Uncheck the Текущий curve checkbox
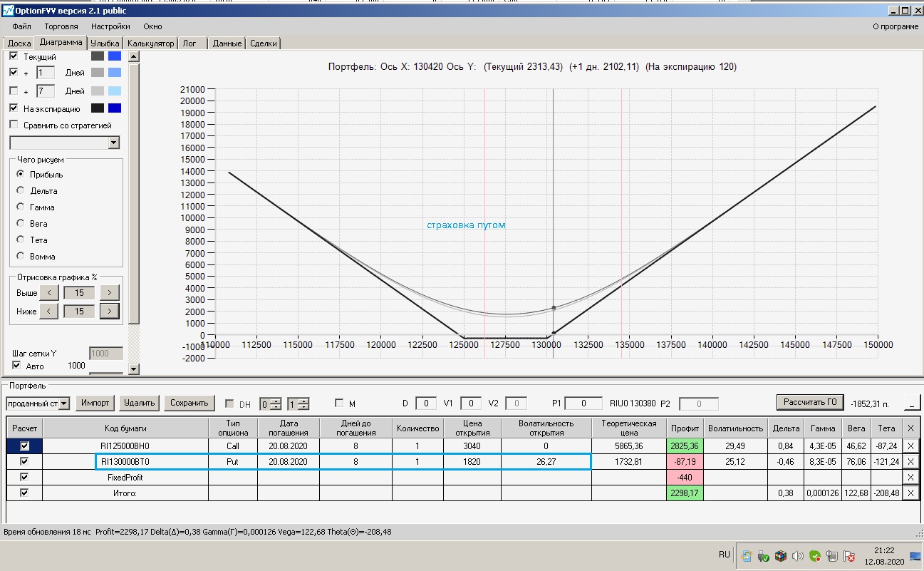Image resolution: width=924 pixels, height=571 pixels. 14,56
